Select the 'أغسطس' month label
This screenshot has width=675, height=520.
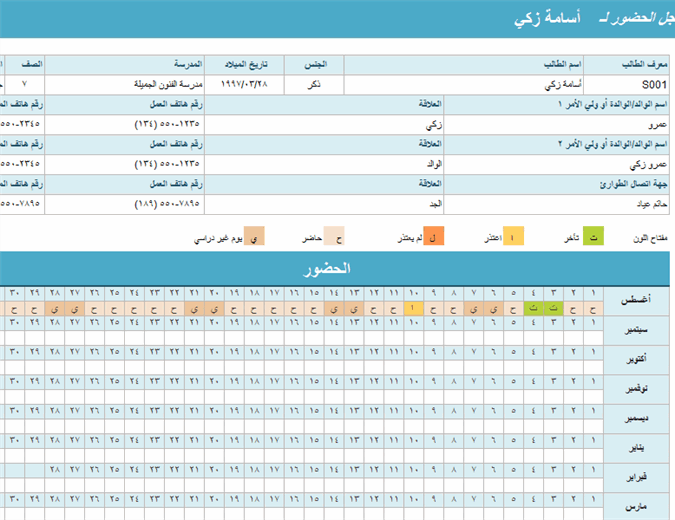click(x=636, y=301)
